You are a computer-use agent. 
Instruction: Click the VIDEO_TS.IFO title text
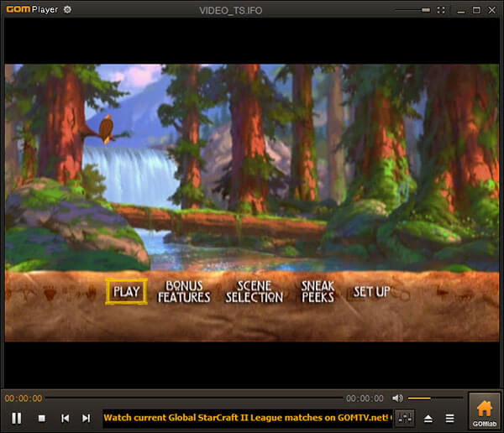click(230, 10)
